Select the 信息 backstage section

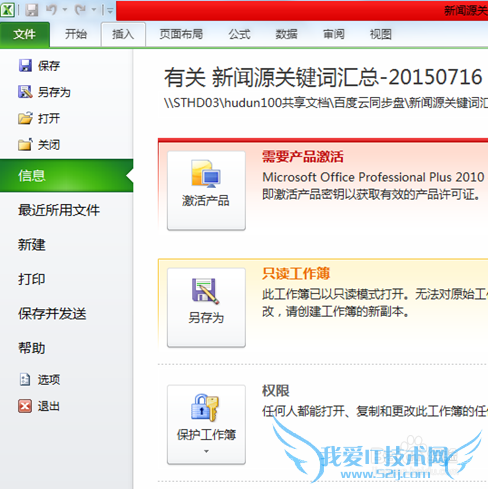pyautogui.click(x=66, y=176)
